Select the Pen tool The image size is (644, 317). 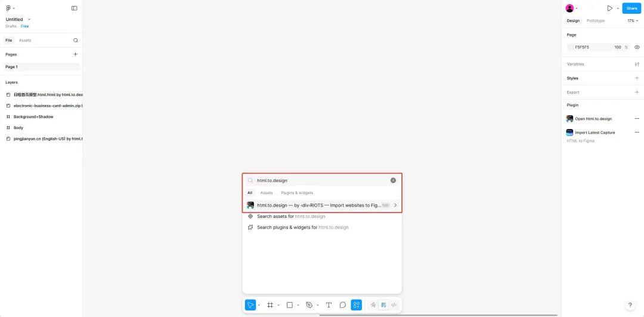(x=309, y=305)
